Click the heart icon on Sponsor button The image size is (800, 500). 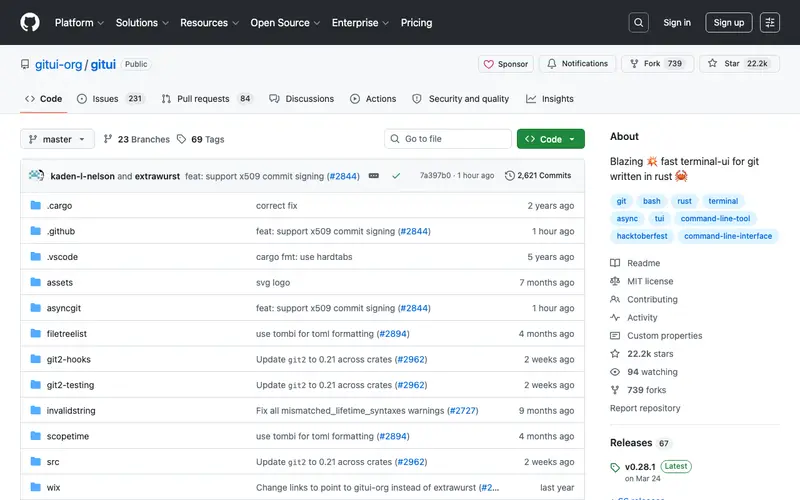click(488, 64)
